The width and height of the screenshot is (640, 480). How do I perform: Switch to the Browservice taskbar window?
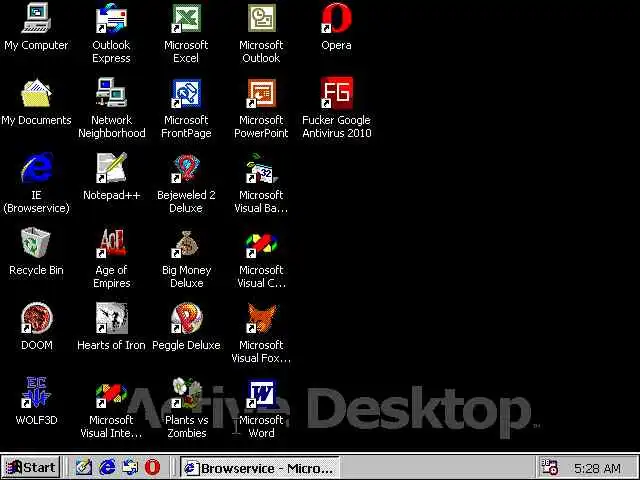click(x=260, y=468)
